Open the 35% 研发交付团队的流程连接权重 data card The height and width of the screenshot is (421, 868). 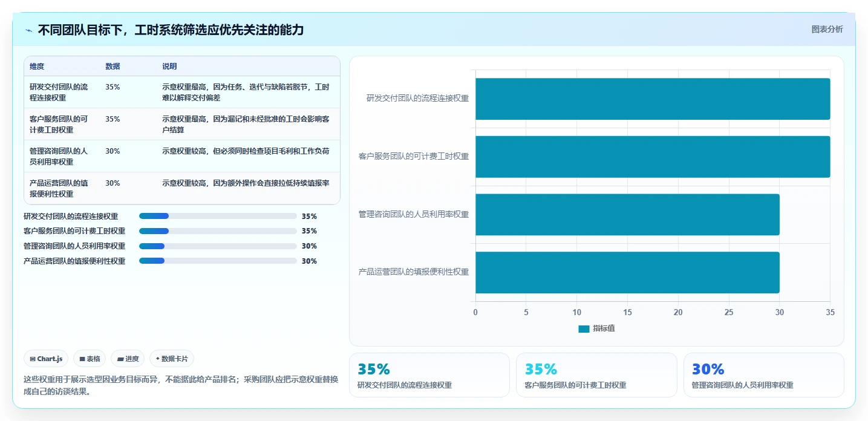click(x=429, y=375)
